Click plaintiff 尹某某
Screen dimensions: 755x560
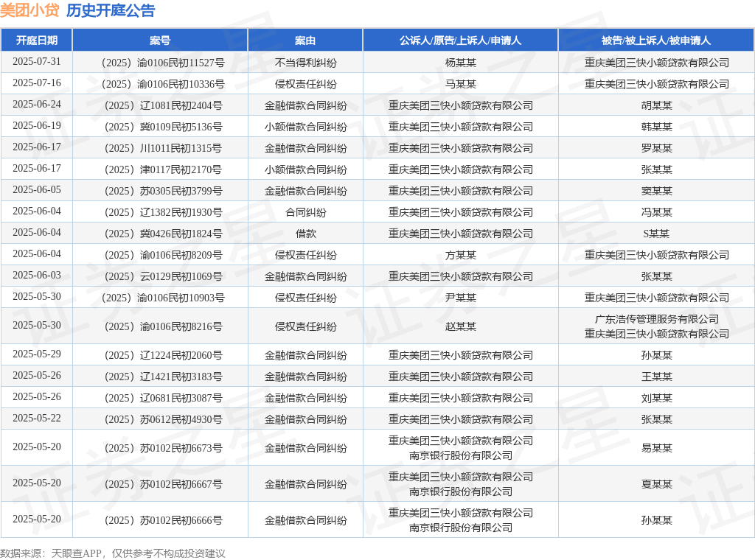click(460, 298)
